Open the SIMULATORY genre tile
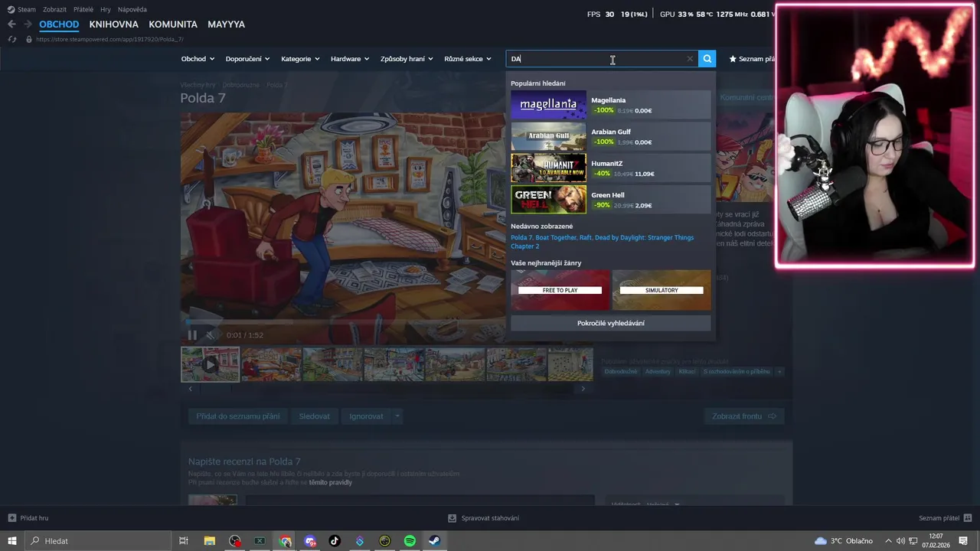Viewport: 980px width, 551px height. pyautogui.click(x=661, y=290)
